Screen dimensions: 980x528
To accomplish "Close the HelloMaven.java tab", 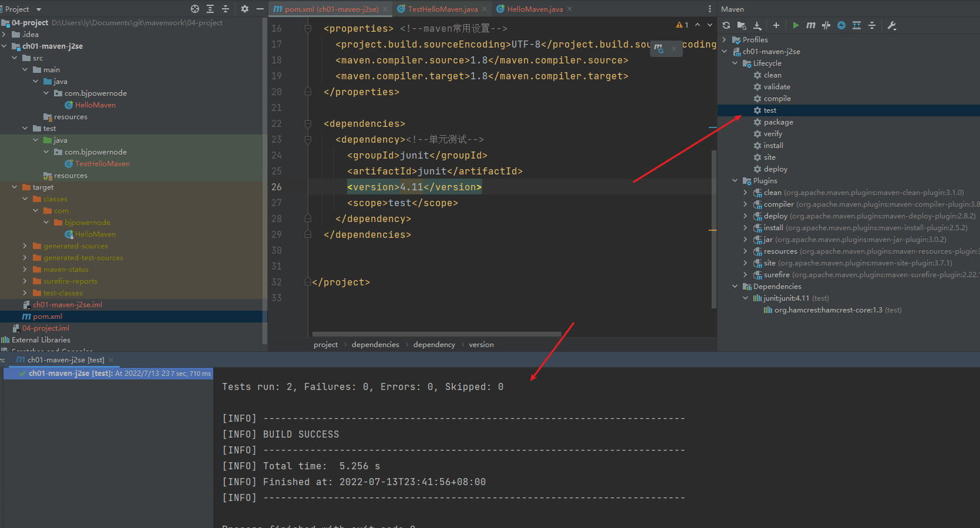I will [570, 9].
